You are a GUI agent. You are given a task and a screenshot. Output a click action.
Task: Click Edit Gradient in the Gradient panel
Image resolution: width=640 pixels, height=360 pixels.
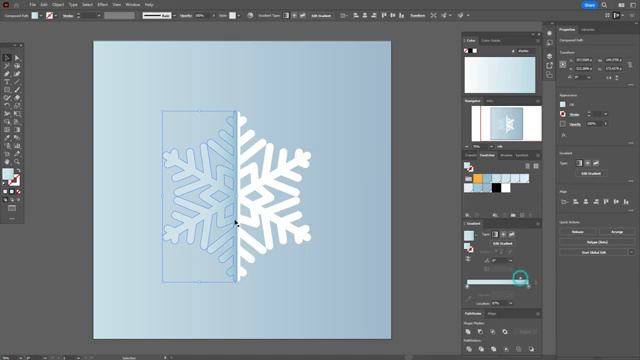(x=502, y=243)
